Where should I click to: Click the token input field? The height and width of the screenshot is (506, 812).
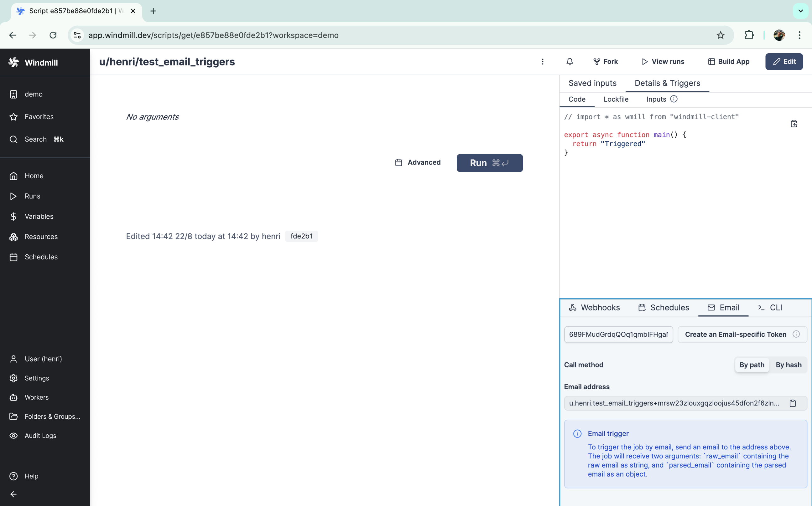[x=618, y=334]
